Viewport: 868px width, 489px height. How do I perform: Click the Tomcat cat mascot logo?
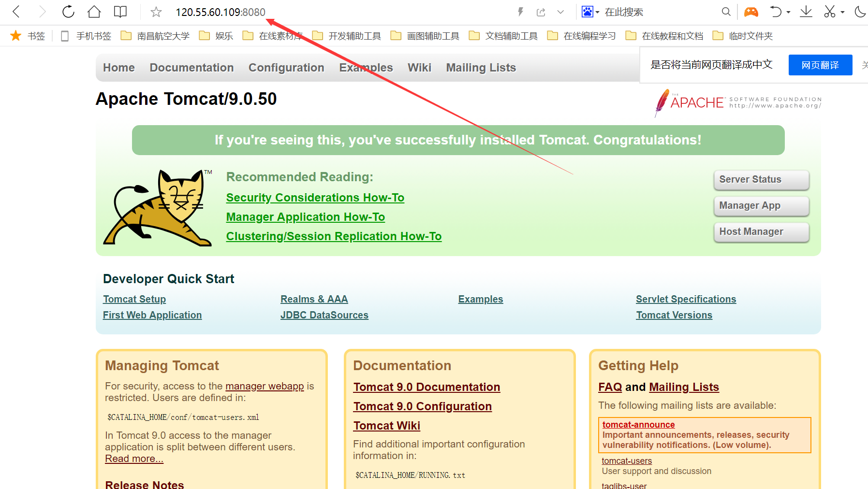point(158,208)
